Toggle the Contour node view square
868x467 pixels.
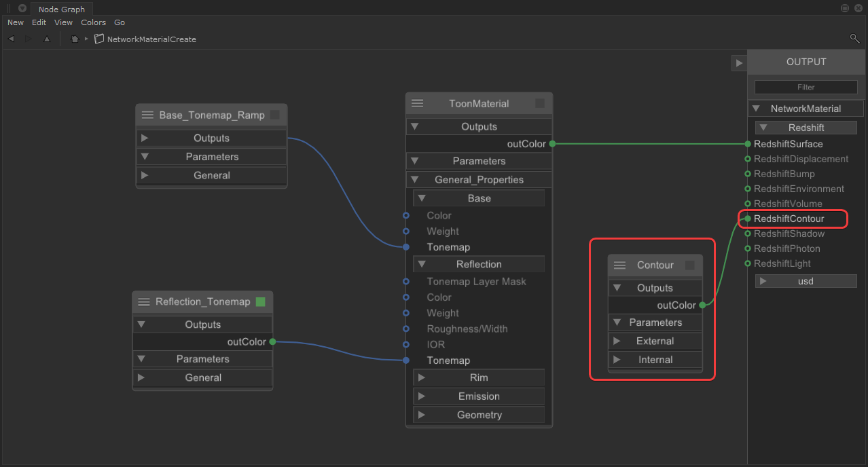tap(690, 265)
